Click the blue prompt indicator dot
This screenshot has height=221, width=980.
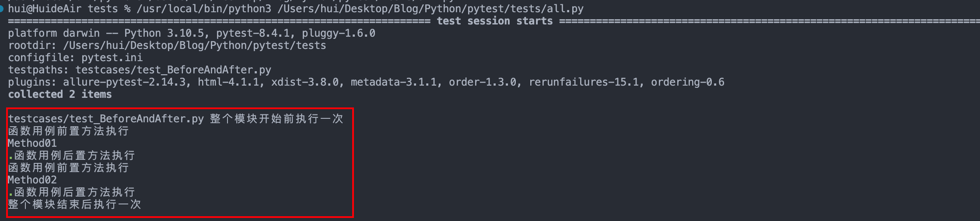click(x=1, y=9)
